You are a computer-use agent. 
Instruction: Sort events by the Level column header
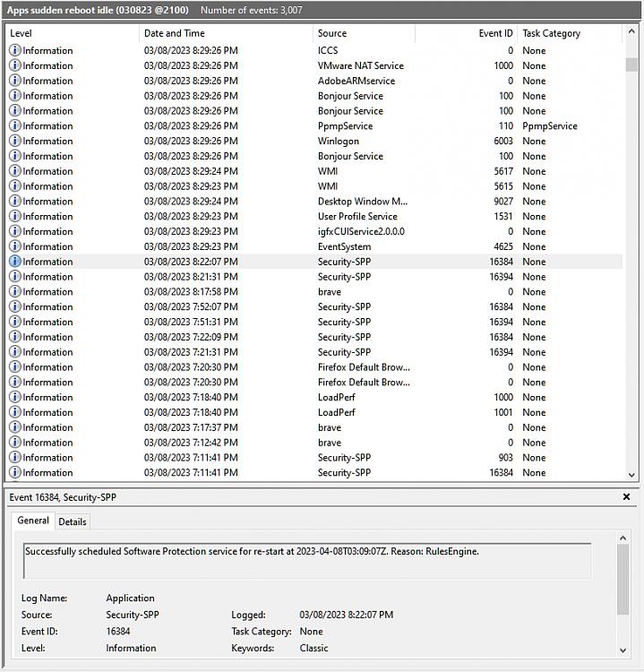click(x=73, y=33)
